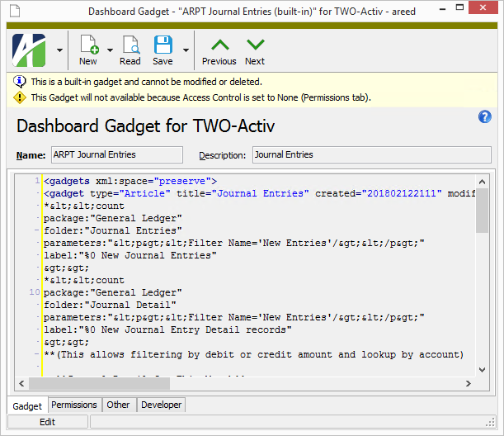Screen dimensions: 504x436
Task: Switch to the Gadget tab
Action: pyautogui.click(x=27, y=405)
